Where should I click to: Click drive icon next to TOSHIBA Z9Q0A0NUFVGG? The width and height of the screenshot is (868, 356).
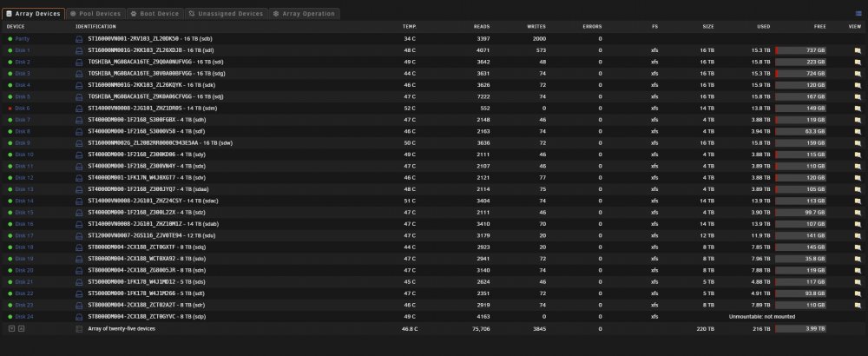79,62
